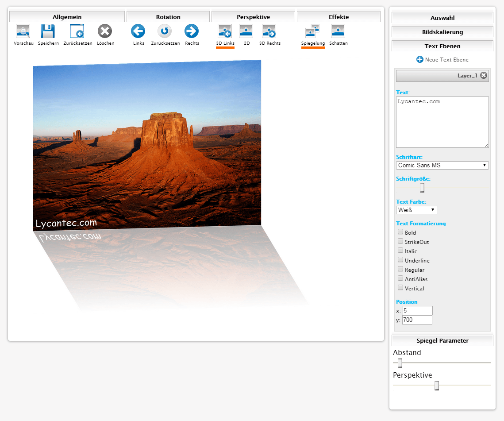Select the 2D perspective icon

point(246,31)
